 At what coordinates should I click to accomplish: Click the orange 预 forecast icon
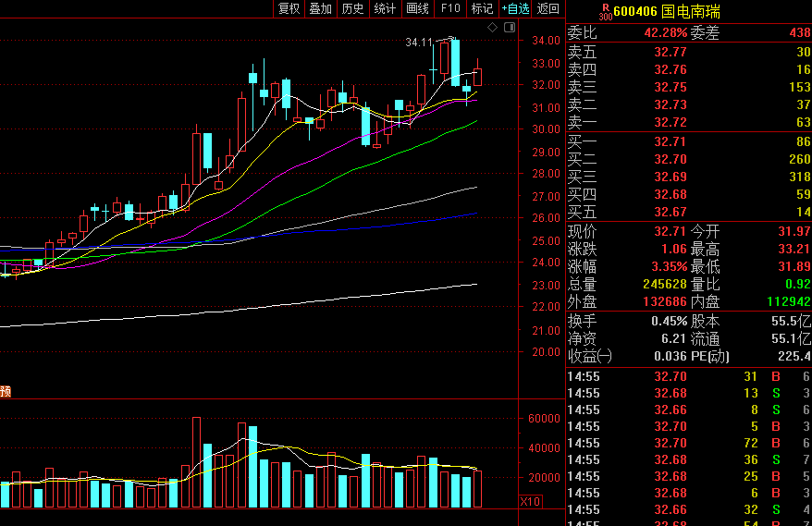(5, 392)
